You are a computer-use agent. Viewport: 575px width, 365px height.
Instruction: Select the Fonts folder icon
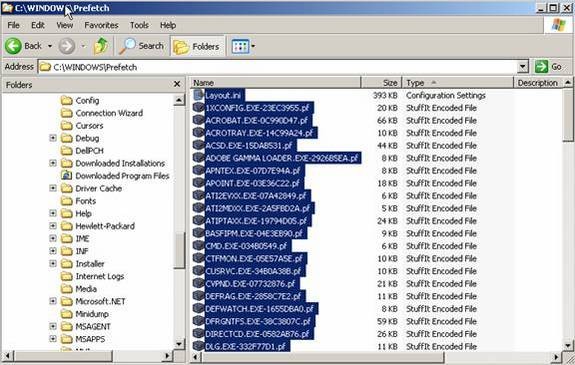pyautogui.click(x=66, y=201)
